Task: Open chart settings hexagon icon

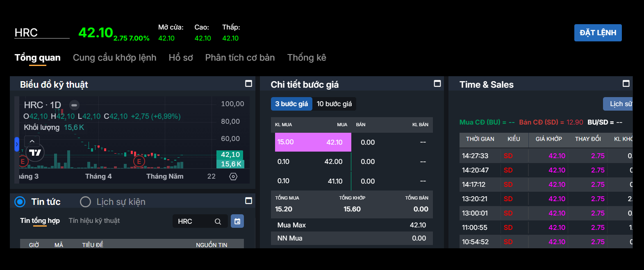Action: coord(233,177)
